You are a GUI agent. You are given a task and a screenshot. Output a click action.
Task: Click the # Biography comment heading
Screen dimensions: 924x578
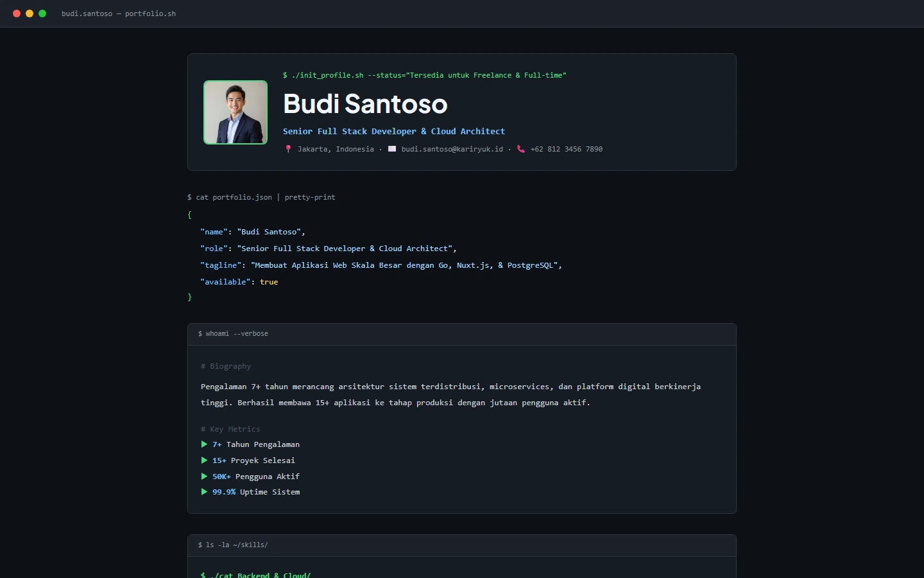(x=226, y=366)
